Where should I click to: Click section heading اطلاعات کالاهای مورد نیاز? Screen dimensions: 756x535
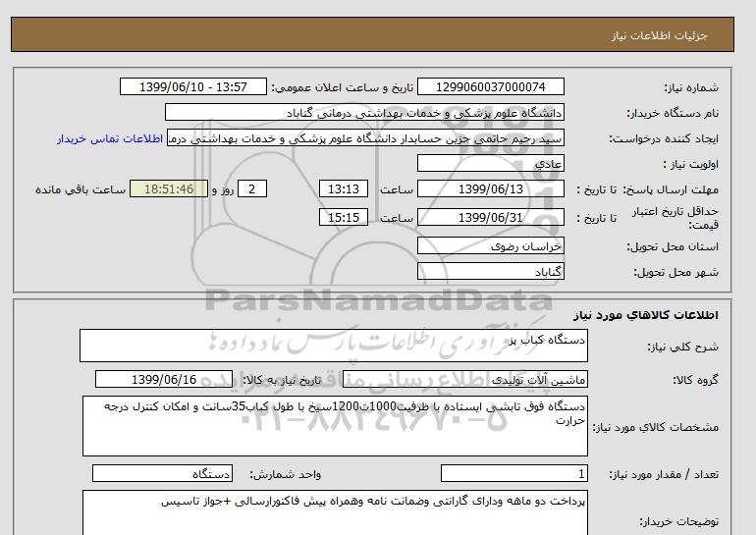[x=646, y=315]
